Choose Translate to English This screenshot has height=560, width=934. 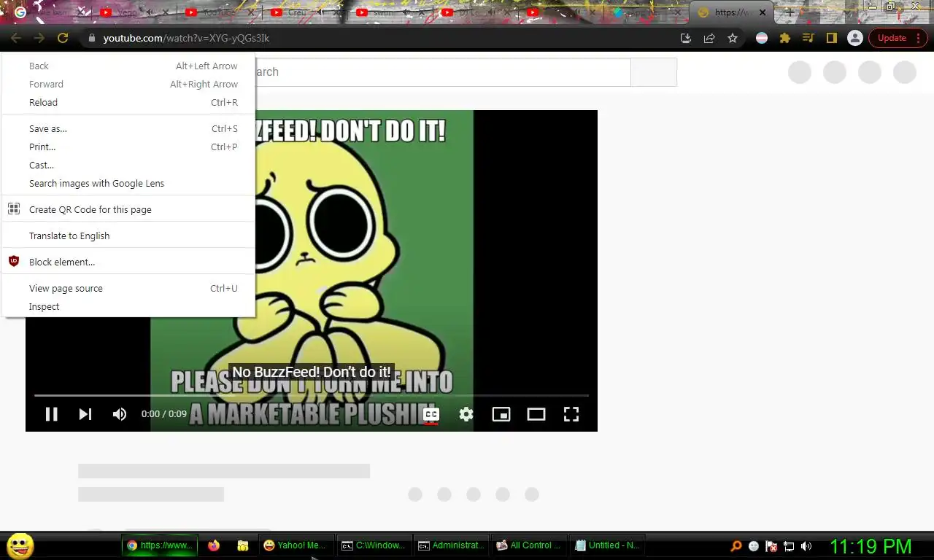tap(128, 236)
